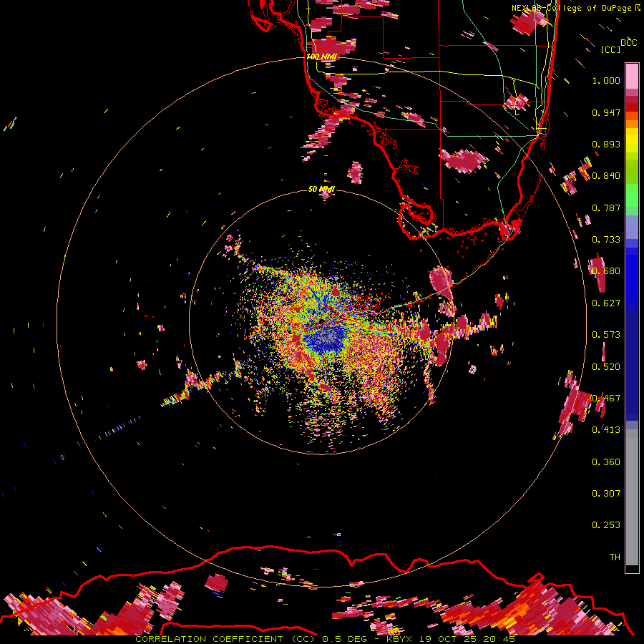
Task: Select the 0.787 scale value
Action: click(x=606, y=208)
